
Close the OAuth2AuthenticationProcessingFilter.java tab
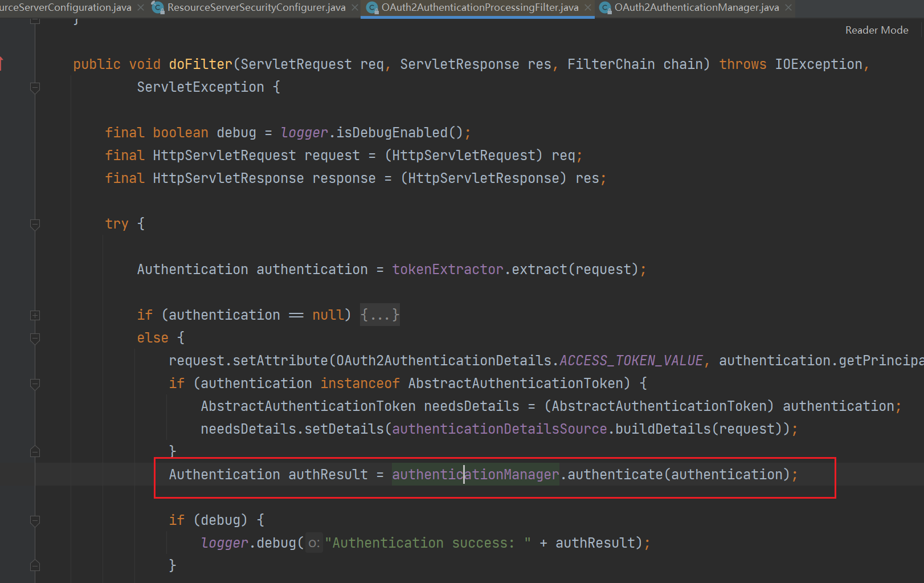(588, 7)
